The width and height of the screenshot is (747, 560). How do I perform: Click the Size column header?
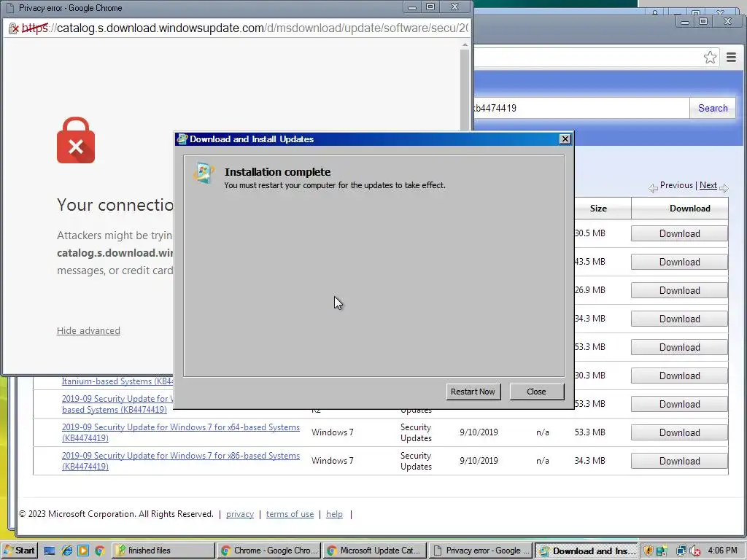pyautogui.click(x=598, y=208)
